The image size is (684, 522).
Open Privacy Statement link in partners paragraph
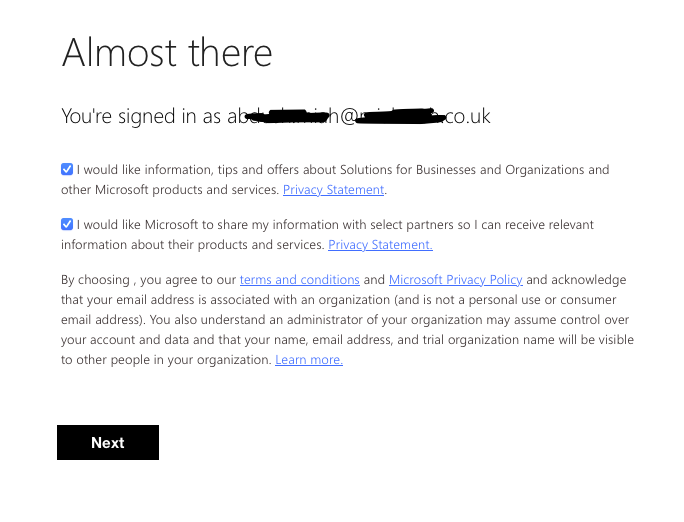coord(380,245)
